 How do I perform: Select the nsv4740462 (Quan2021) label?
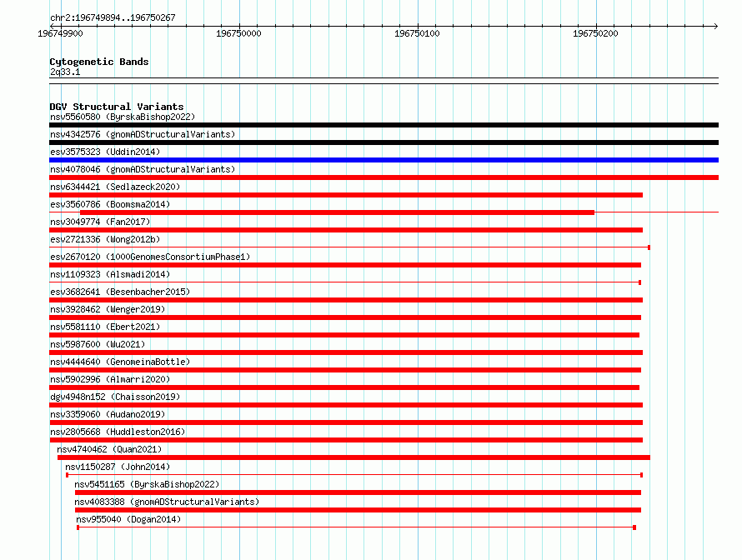(x=109, y=449)
